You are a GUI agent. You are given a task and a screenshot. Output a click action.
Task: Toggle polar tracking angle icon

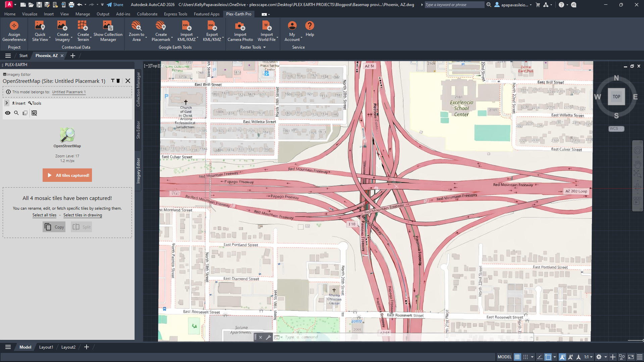[x=540, y=357]
